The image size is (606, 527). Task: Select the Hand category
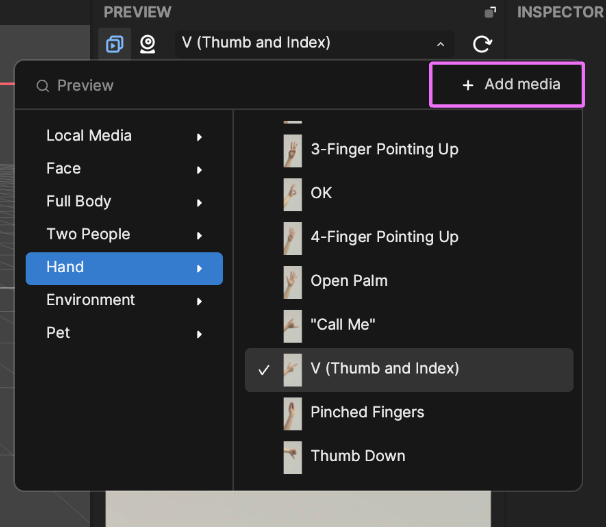(124, 269)
